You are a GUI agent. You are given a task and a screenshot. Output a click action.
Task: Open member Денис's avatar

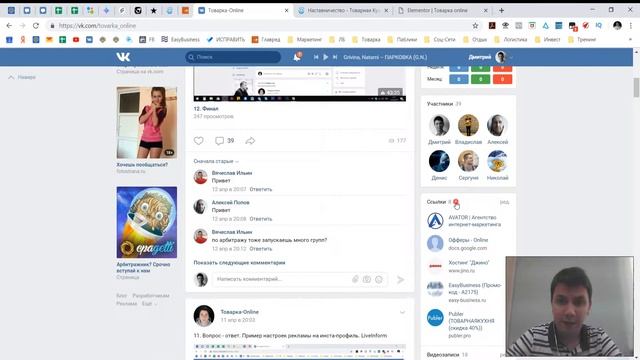pyautogui.click(x=439, y=161)
